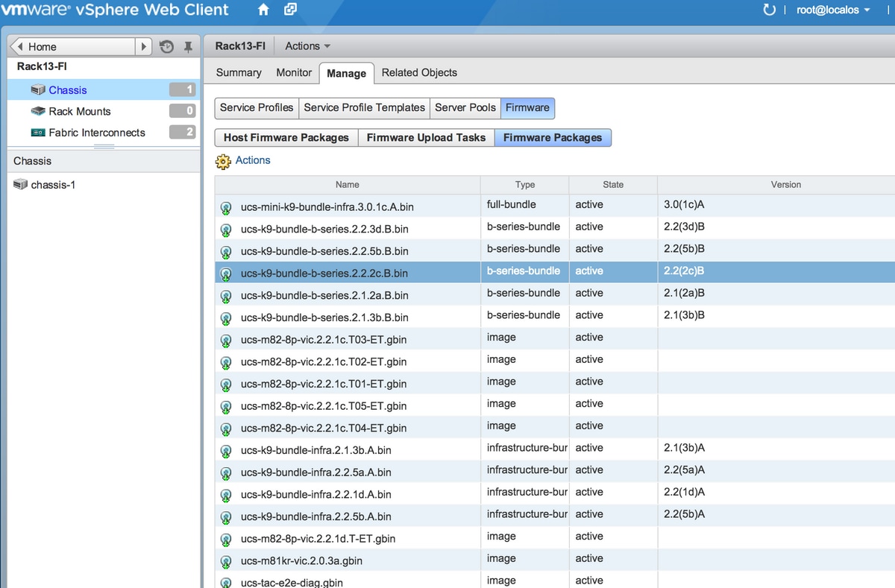Image resolution: width=895 pixels, height=588 pixels.
Task: Select the Firmware sub-tab
Action: [x=527, y=108]
